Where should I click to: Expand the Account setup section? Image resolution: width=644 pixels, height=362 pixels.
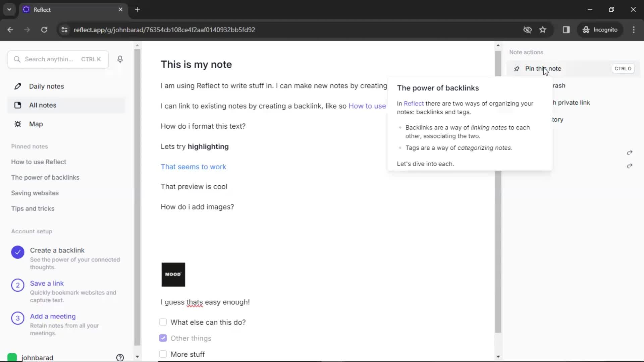point(32,231)
